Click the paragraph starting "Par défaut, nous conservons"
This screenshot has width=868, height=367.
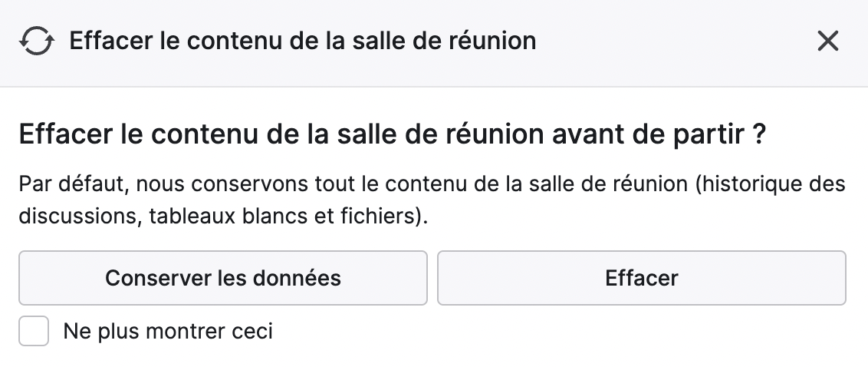click(x=432, y=200)
